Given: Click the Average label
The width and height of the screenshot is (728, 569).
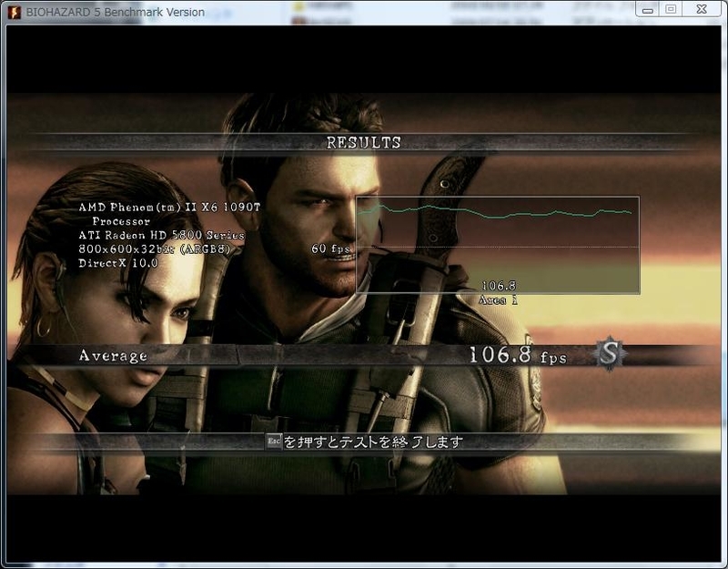Looking at the screenshot, I should coord(113,356).
